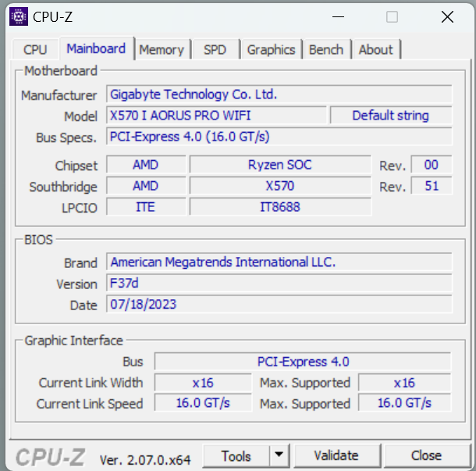Click Graphic Interface Bus PCI-Express 4.0 value

(x=303, y=362)
